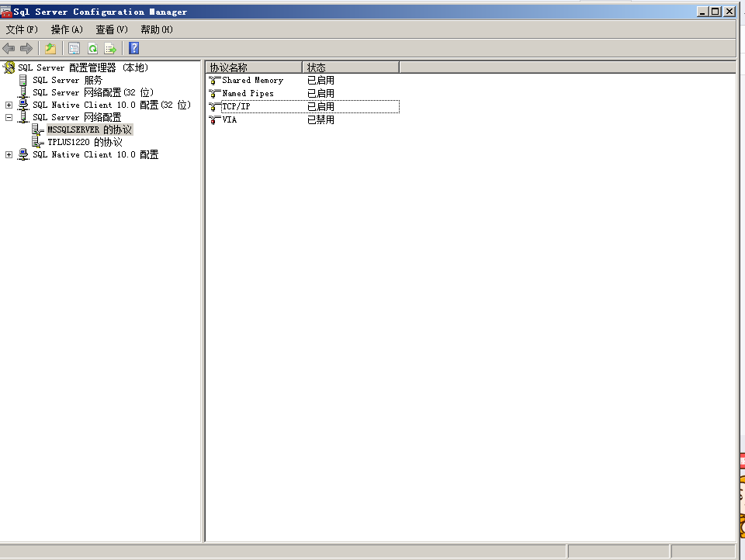Screen dimensions: 745x560
Task: Click the window title bar application icon
Action: tap(5, 12)
